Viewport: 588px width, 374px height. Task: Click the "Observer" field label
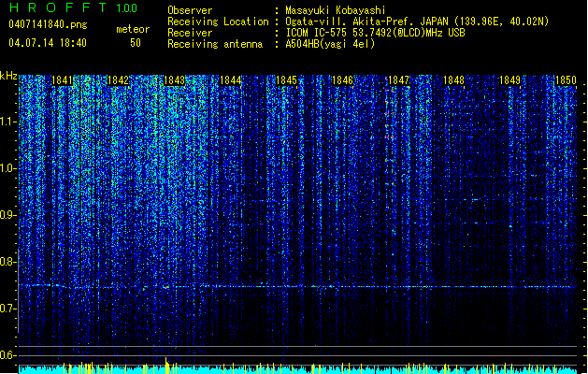click(x=190, y=10)
